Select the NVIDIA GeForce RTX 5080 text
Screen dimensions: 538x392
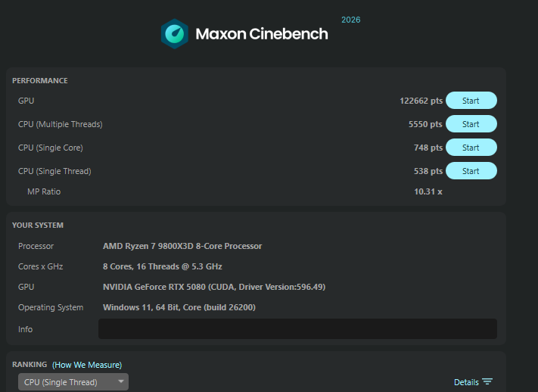coord(214,287)
